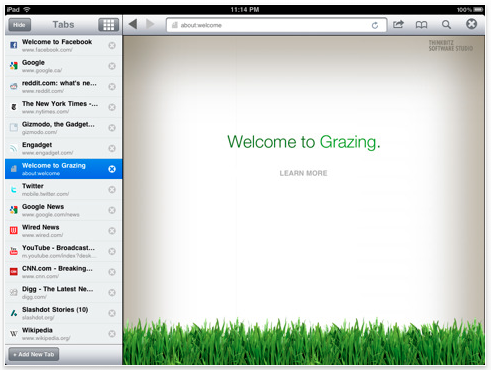Open the Welcome to Facebook tab

click(x=63, y=45)
